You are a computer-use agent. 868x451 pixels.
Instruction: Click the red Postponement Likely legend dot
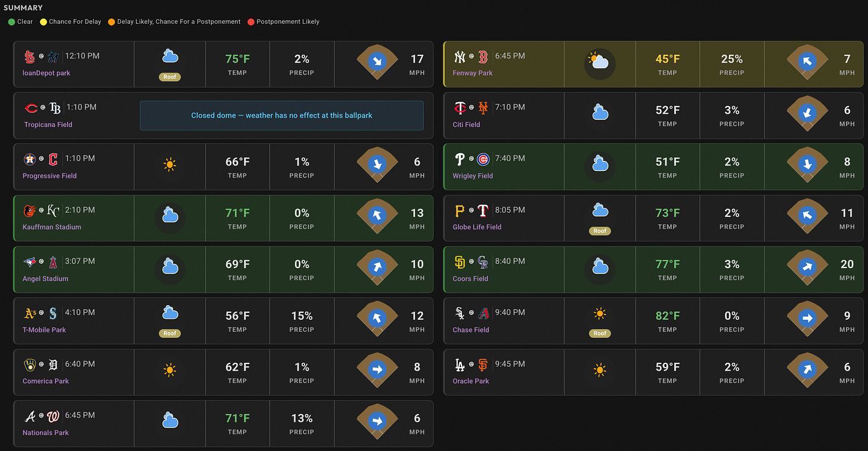click(251, 21)
